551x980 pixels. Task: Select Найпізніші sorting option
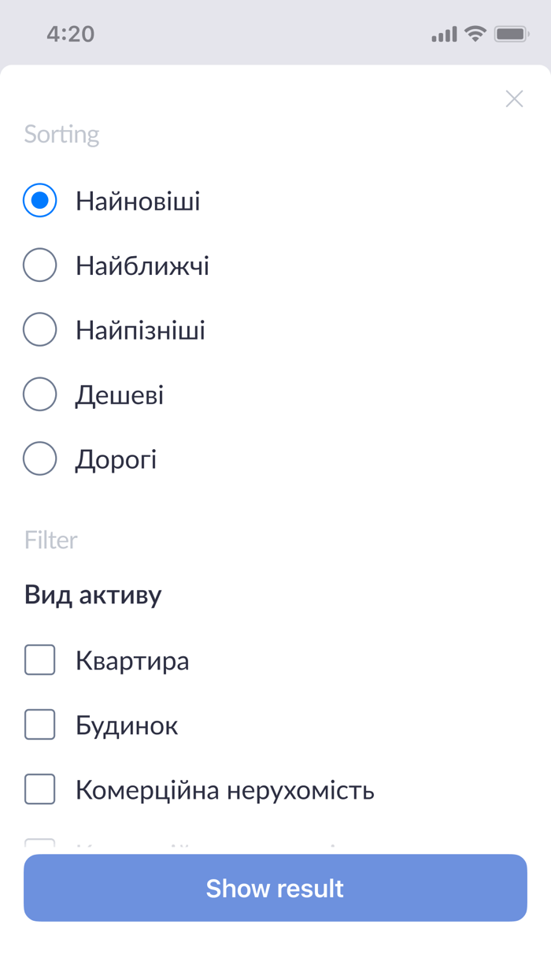[x=39, y=330]
